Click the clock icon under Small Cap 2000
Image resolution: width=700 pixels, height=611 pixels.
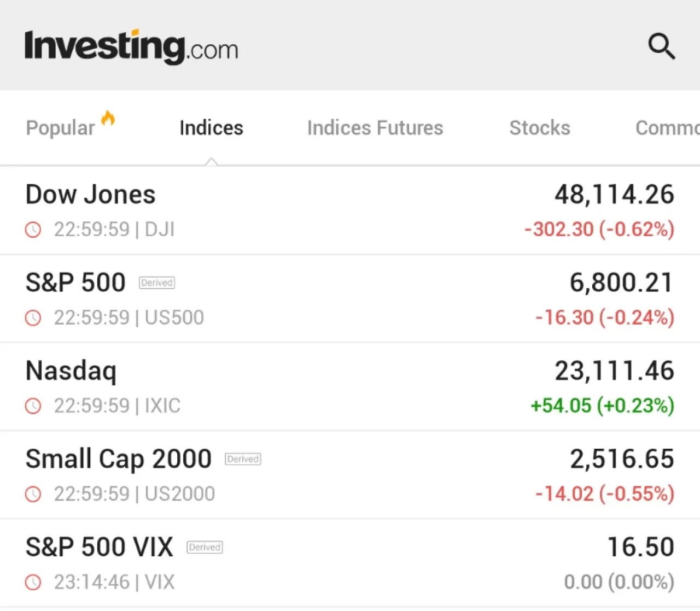point(33,494)
